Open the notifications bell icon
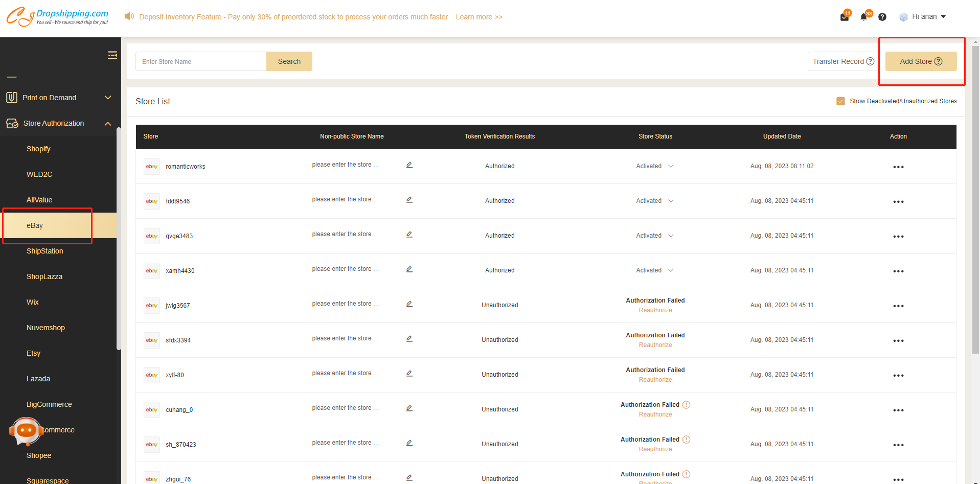The width and height of the screenshot is (980, 484). pyautogui.click(x=863, y=17)
